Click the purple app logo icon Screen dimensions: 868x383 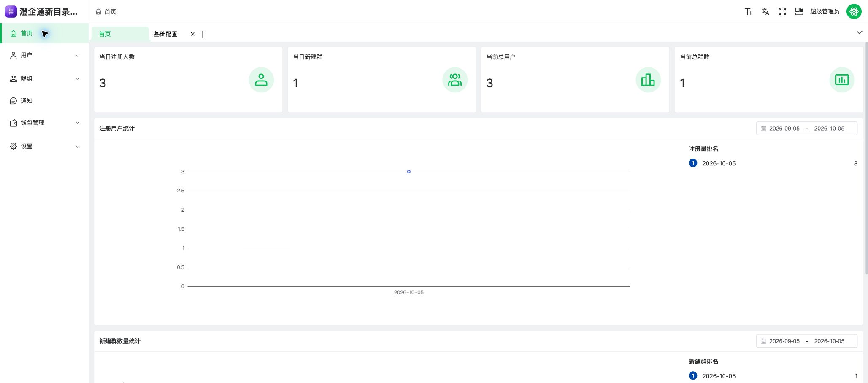[x=11, y=11]
